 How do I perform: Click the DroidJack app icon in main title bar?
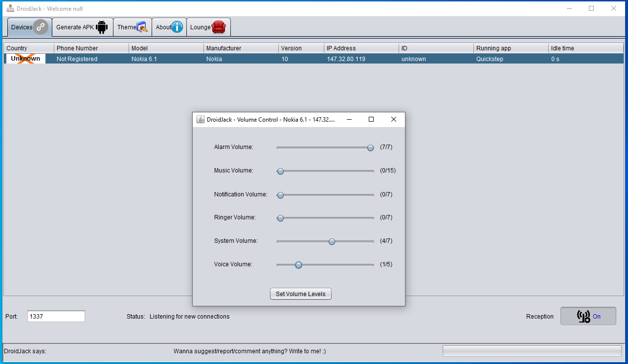point(10,8)
